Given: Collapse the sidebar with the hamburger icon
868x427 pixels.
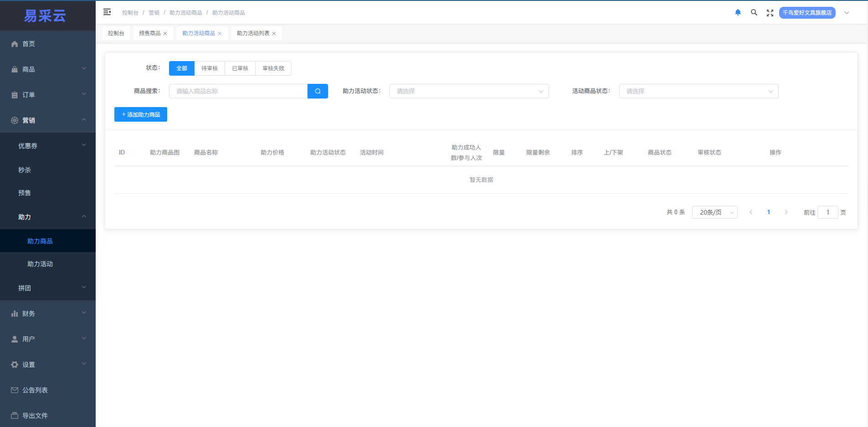Looking at the screenshot, I should click(x=108, y=12).
